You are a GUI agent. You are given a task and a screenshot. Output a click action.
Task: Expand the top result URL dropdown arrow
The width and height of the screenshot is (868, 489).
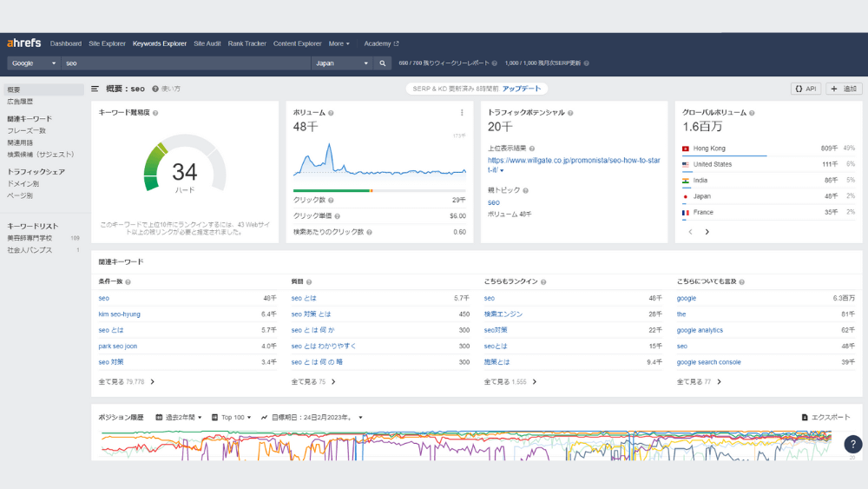tap(502, 170)
